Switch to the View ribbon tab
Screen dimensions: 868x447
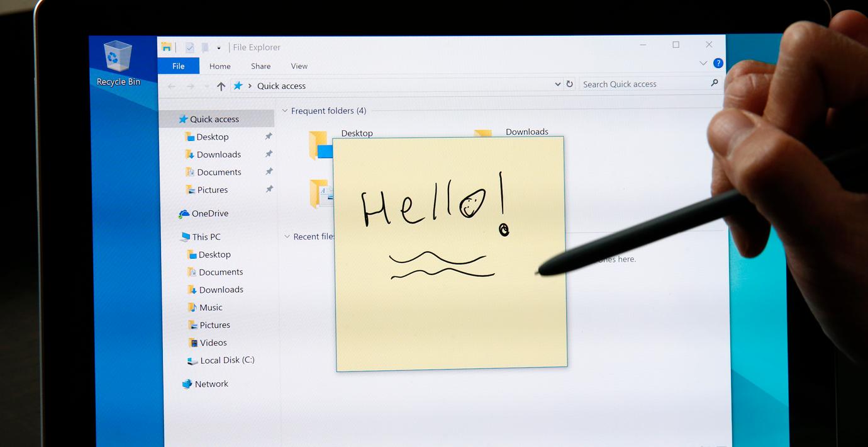click(x=299, y=66)
